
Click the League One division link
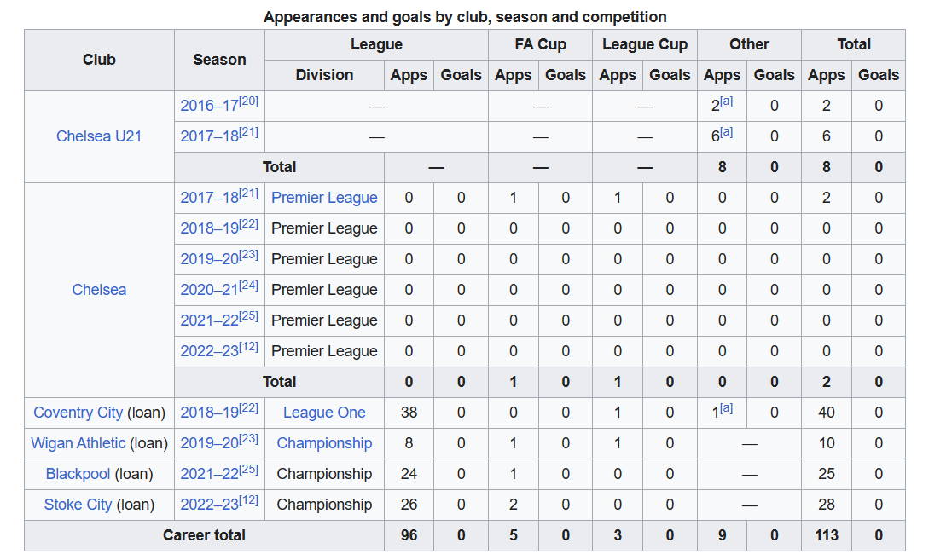pos(324,413)
